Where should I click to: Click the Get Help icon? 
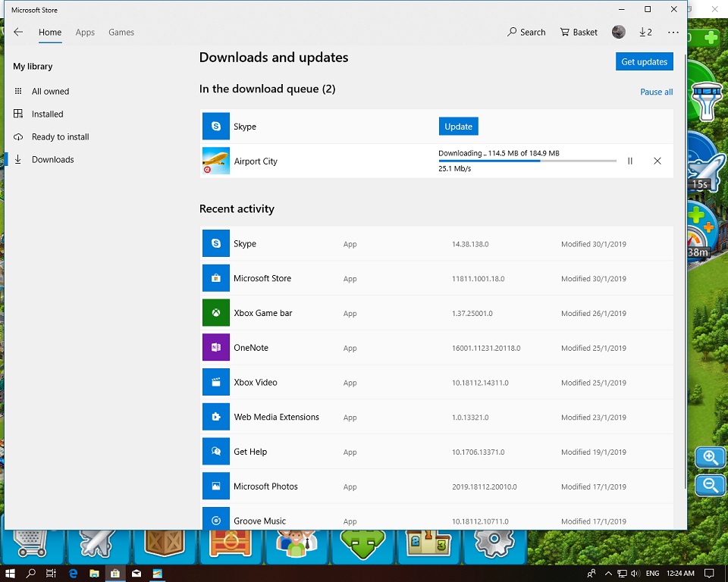(x=216, y=452)
